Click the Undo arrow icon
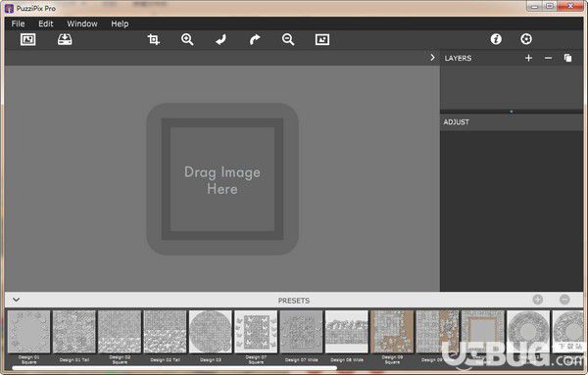The width and height of the screenshot is (588, 375). (x=220, y=39)
